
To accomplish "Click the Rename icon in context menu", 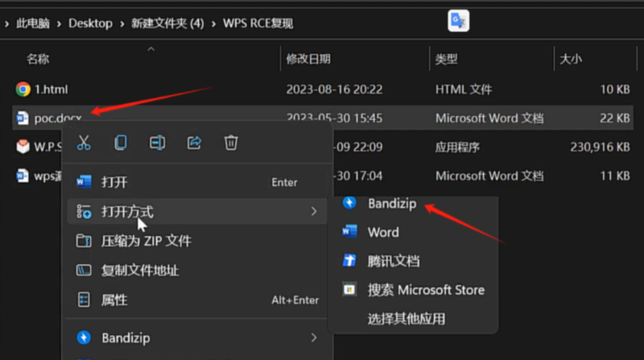I will (157, 143).
